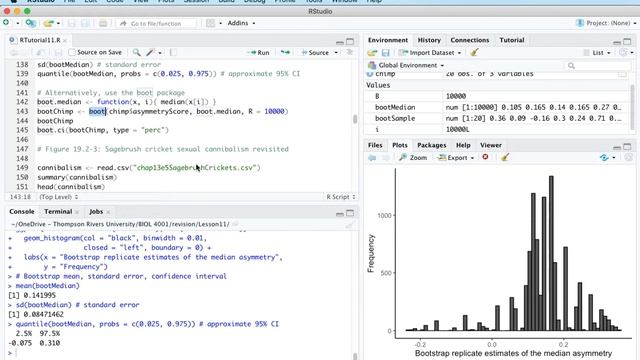Click the editor toolbar Save icon
Image resolution: width=640 pixels, height=360 pixels.
pos(58,52)
